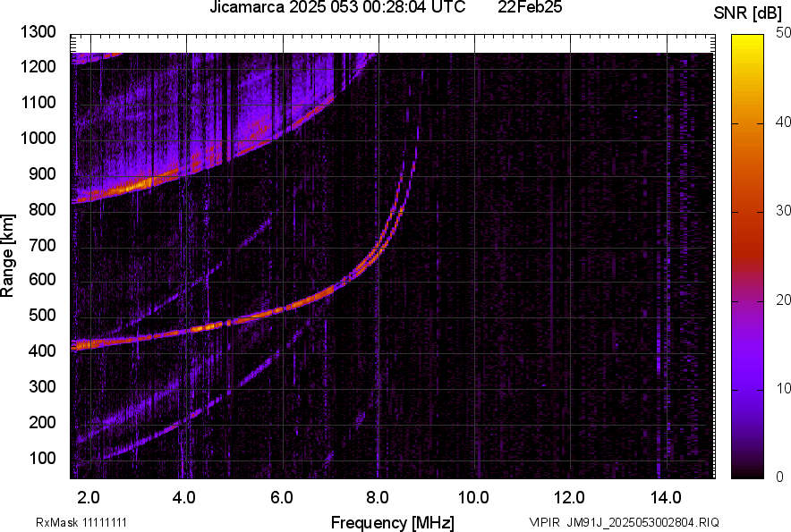Click the colorbar tick label '20'

click(x=783, y=300)
